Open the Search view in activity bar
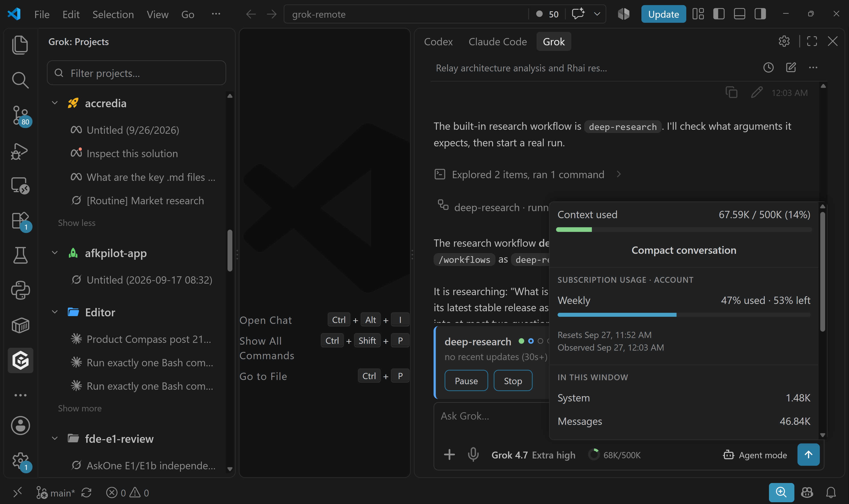Screen dimensions: 849x504 tap(20, 80)
